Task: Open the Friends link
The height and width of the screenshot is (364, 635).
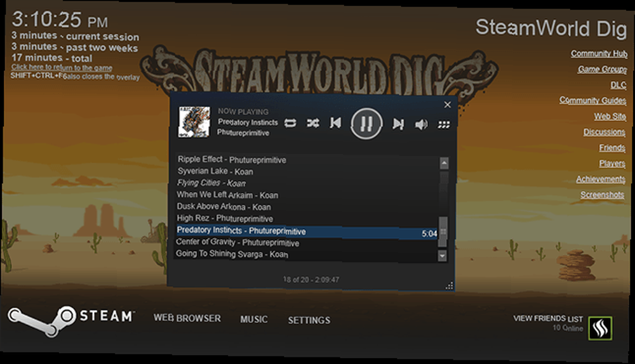Action: coord(612,148)
